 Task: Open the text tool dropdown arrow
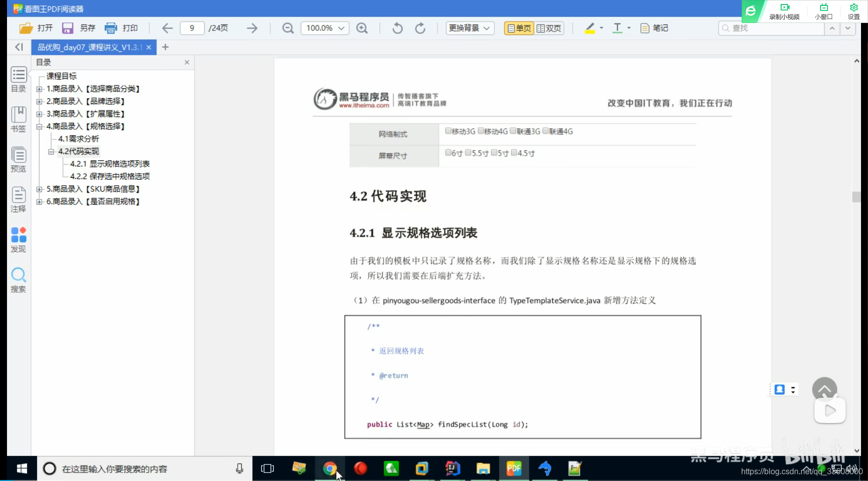(629, 28)
